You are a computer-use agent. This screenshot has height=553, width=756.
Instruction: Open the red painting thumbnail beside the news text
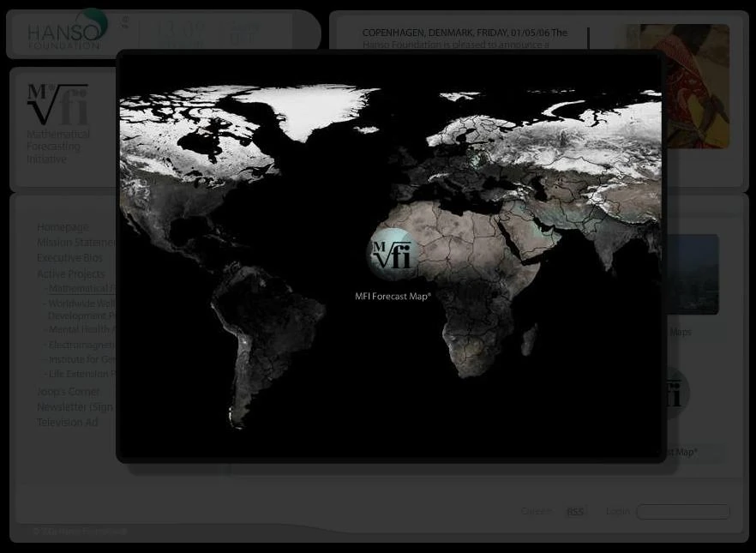tap(698, 86)
